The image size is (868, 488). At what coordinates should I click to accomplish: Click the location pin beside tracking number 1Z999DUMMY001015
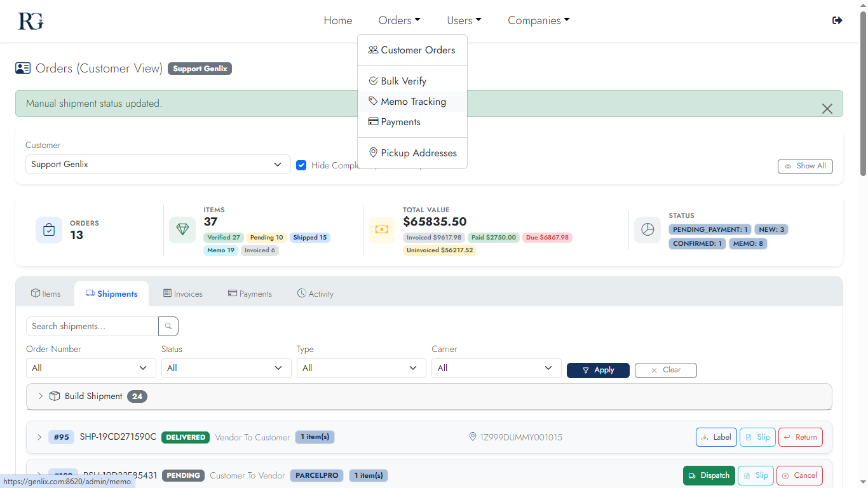472,437
